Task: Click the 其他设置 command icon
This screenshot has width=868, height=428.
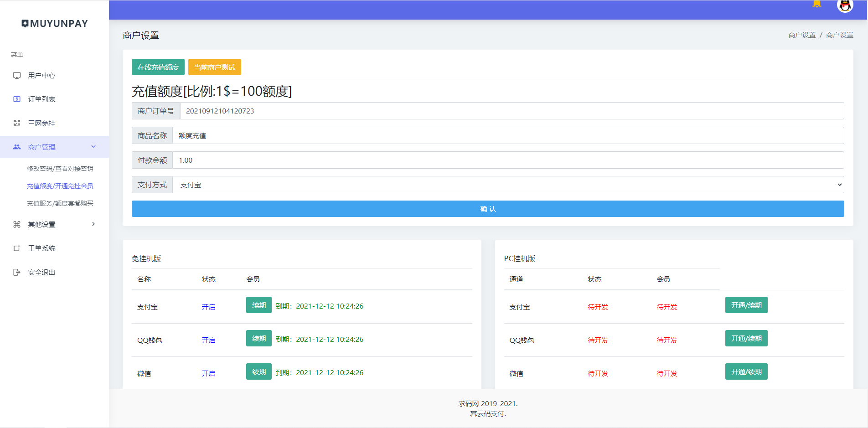Action: coord(17,224)
